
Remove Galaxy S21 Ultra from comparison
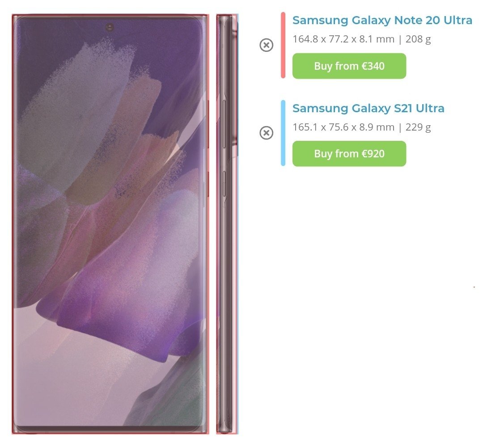click(266, 133)
